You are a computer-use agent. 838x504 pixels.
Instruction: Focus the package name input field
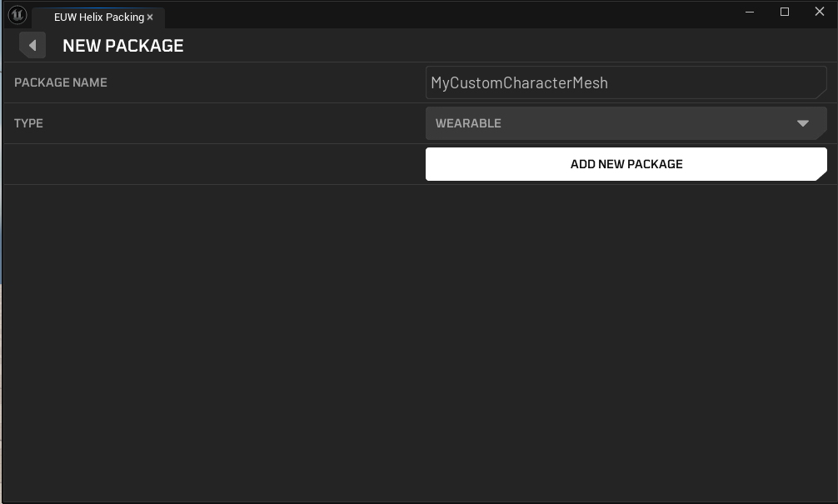pos(626,82)
